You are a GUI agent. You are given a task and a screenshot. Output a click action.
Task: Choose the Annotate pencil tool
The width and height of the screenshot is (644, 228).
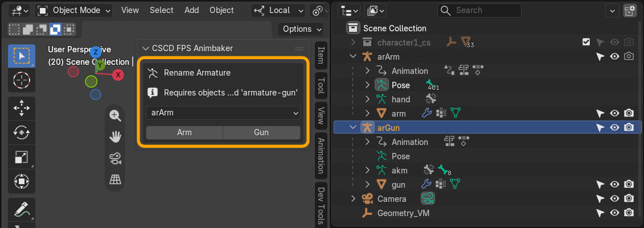click(22, 209)
